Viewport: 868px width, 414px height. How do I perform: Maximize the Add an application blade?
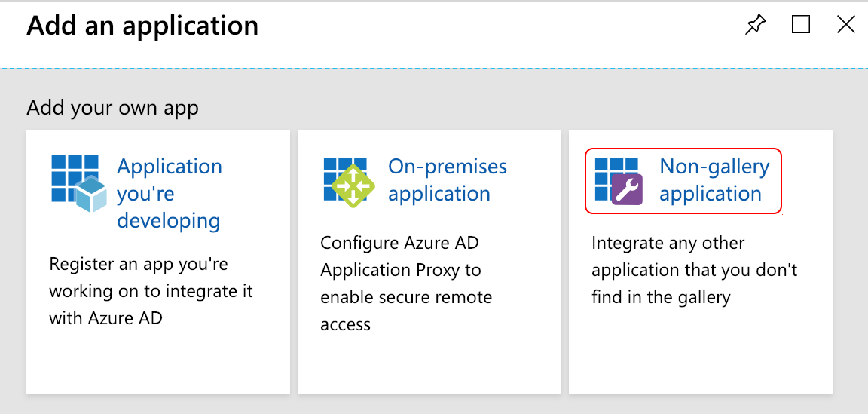800,25
